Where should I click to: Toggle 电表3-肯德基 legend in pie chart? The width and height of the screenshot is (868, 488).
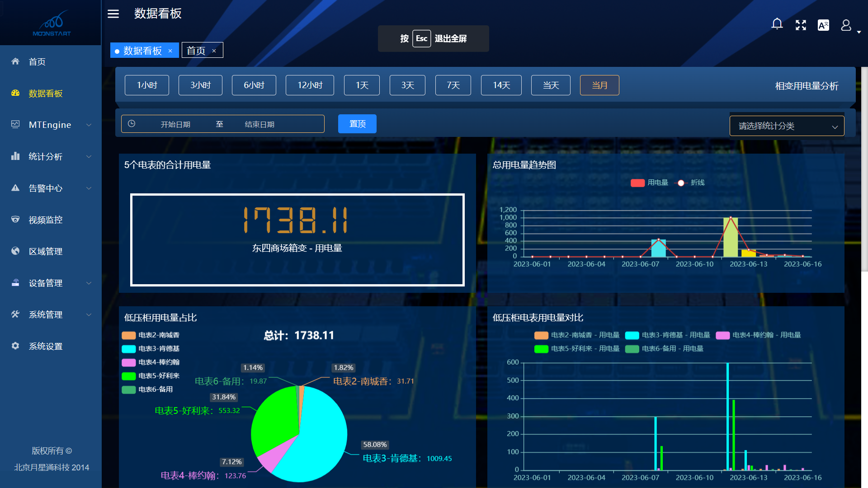tap(151, 349)
